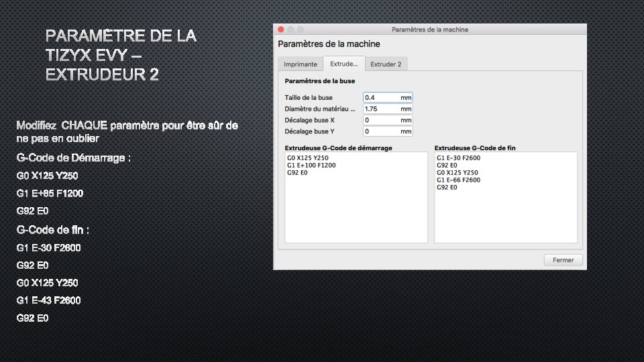This screenshot has height=362, width=644.
Task: Click slide heading 'G-Code de fin :'
Action: [52, 230]
